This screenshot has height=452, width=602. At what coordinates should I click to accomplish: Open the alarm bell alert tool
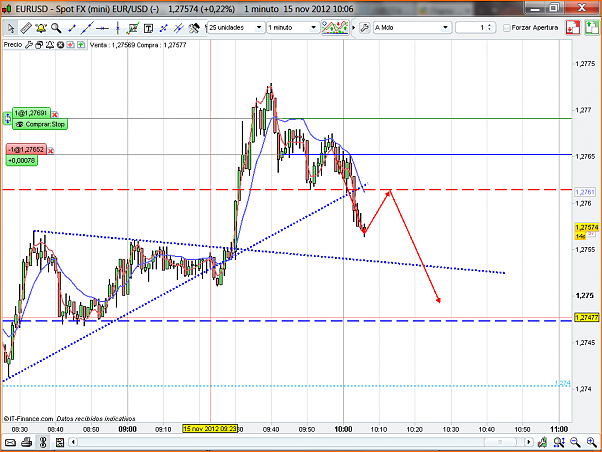(41, 28)
